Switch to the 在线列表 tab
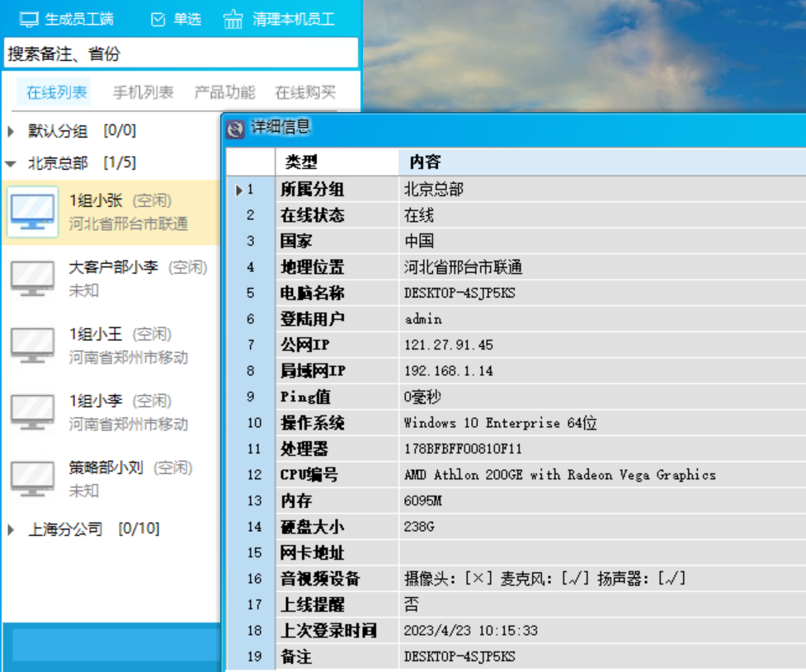 (56, 92)
